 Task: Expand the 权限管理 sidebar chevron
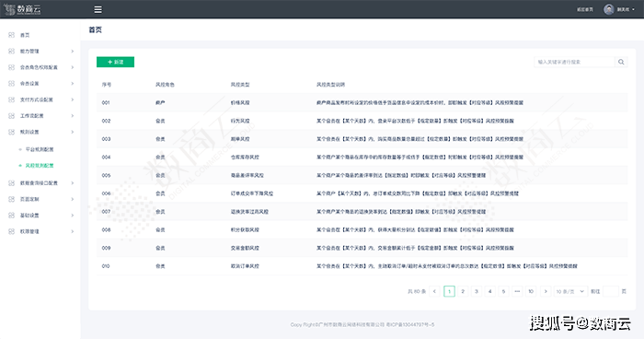[x=73, y=231]
